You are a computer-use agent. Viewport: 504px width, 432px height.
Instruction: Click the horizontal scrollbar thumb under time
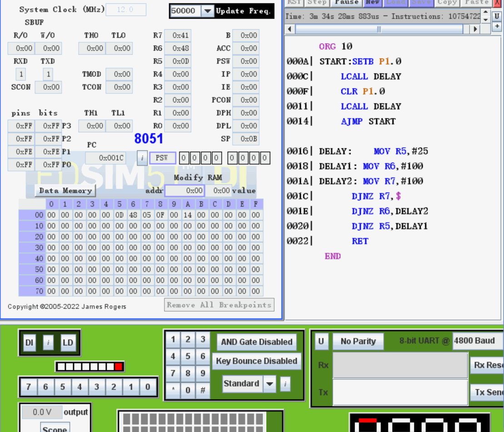379,29
